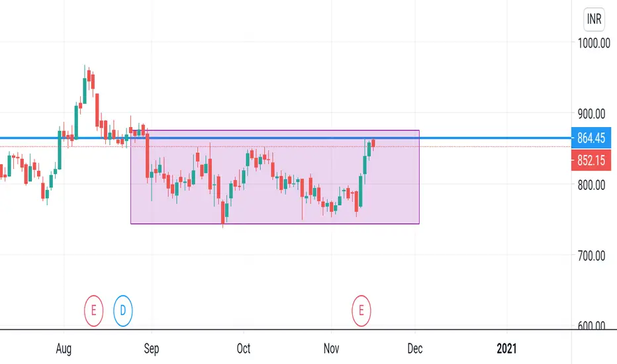Open the blue dividend D marker

point(122,311)
